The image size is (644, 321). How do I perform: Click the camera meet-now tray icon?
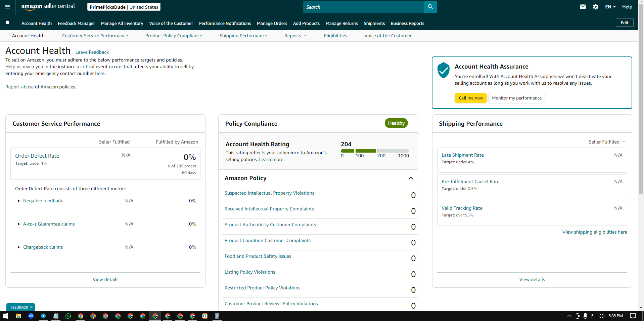point(578,316)
